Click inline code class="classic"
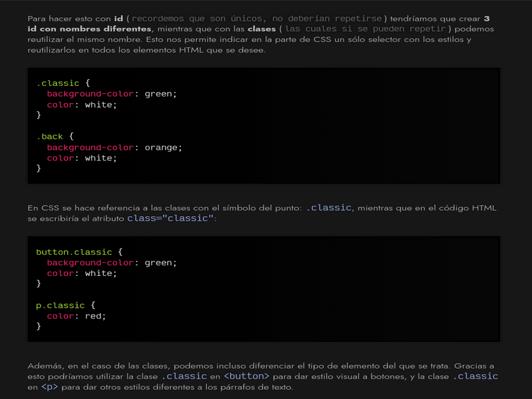Viewport: 532px width, 399px height. [x=170, y=218]
